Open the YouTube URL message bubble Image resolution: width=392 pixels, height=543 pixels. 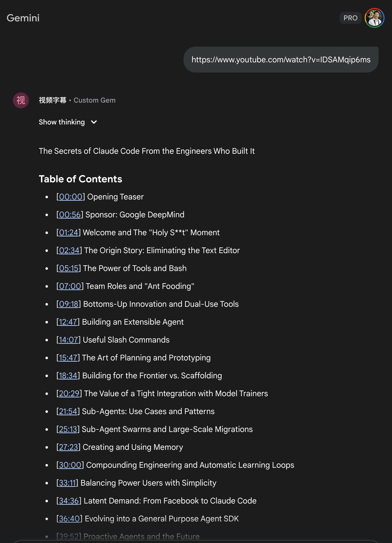click(x=281, y=60)
